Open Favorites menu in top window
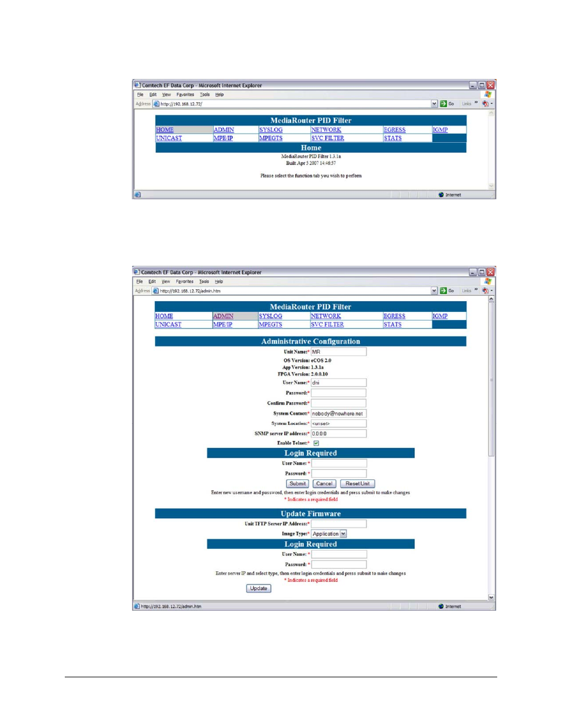 click(185, 94)
